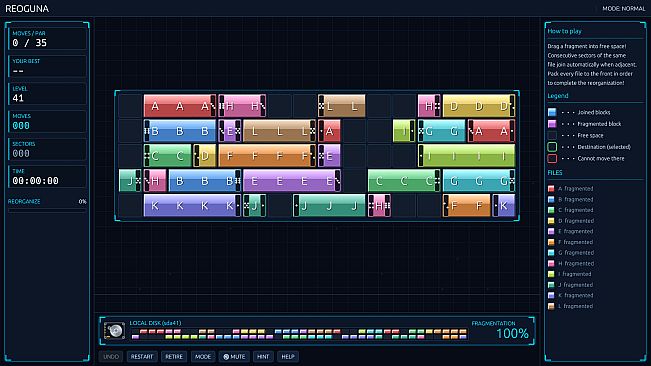Viewport: 651px width, 366px height.
Task: Select the yellow D D D fragment
Action: click(x=479, y=106)
